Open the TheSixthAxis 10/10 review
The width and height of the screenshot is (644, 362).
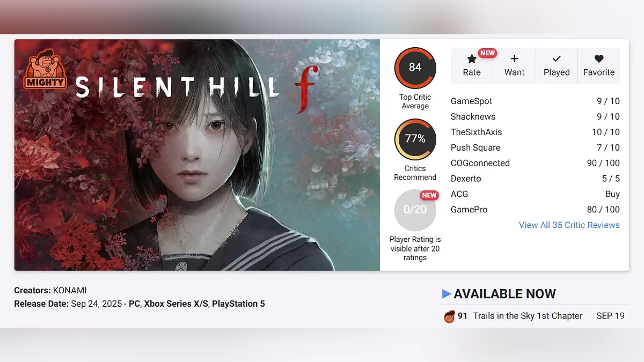[x=535, y=132]
